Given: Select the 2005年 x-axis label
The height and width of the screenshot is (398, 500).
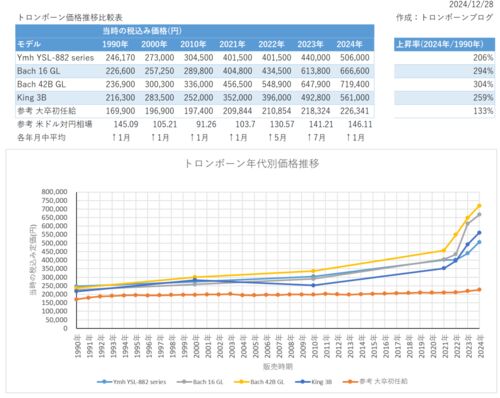Looking at the screenshot, I should (x=256, y=346).
